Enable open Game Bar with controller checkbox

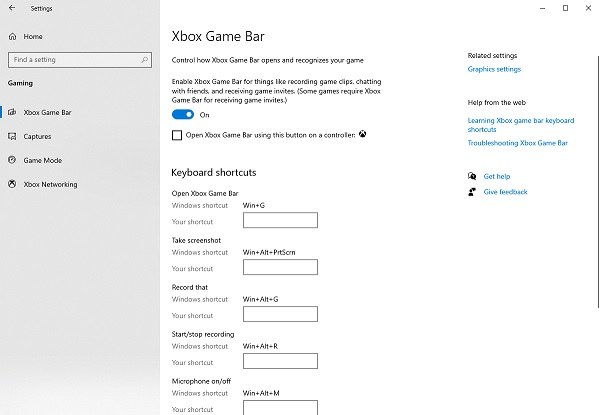click(177, 135)
